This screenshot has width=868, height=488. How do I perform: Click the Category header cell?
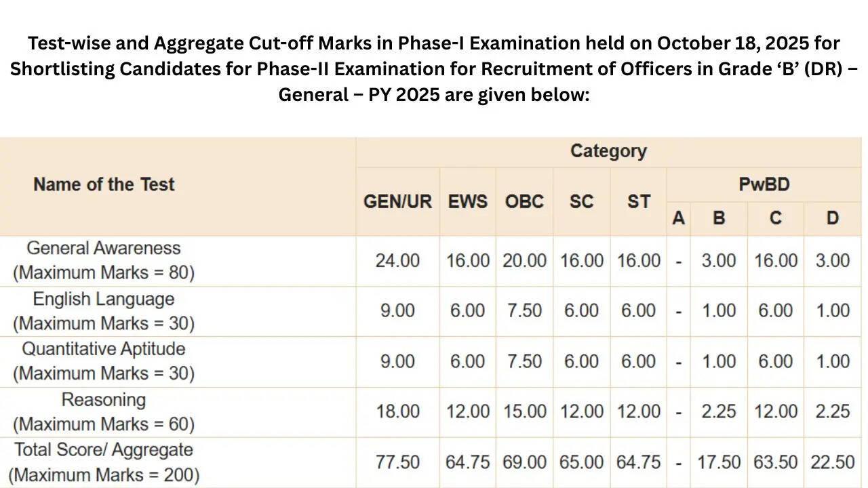click(x=608, y=151)
